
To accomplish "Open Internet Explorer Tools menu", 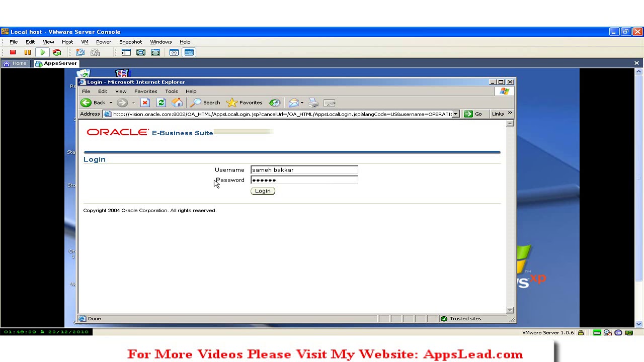I will point(171,92).
